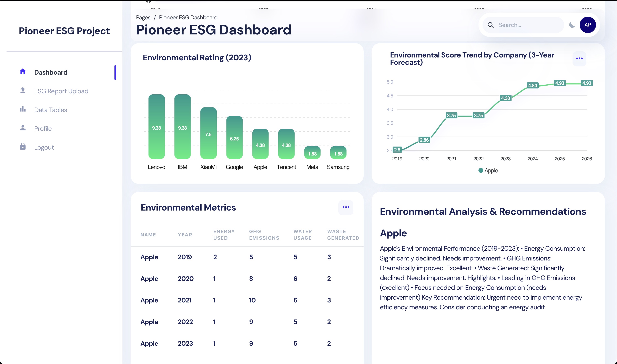
Task: Open the Profile page link
Action: [x=43, y=129]
